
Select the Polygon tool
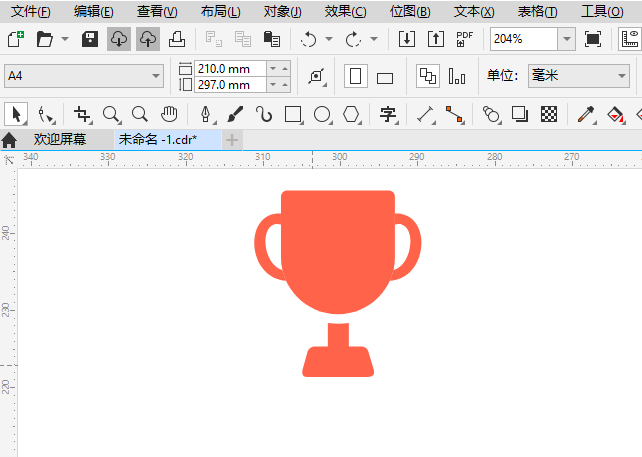[352, 114]
